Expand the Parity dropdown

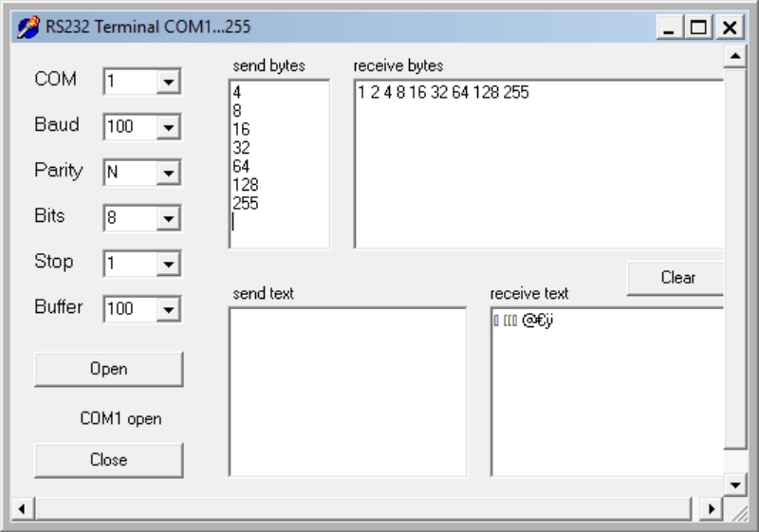click(169, 173)
